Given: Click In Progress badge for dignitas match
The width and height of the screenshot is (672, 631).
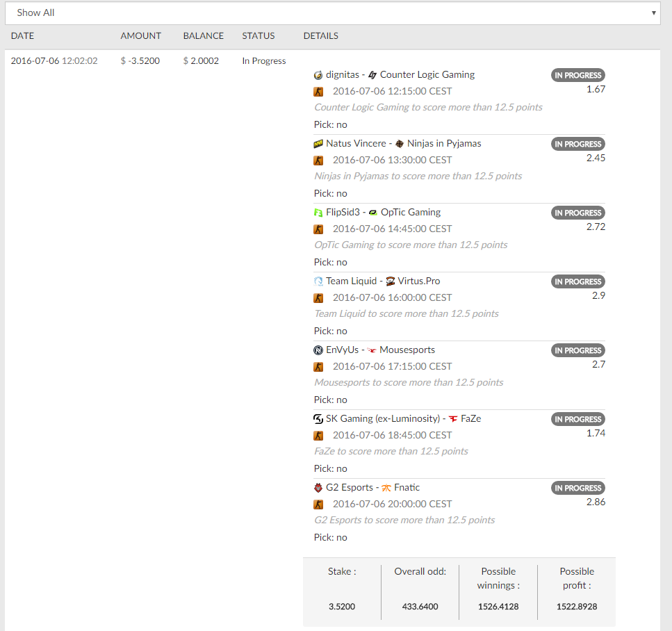Looking at the screenshot, I should pos(577,76).
